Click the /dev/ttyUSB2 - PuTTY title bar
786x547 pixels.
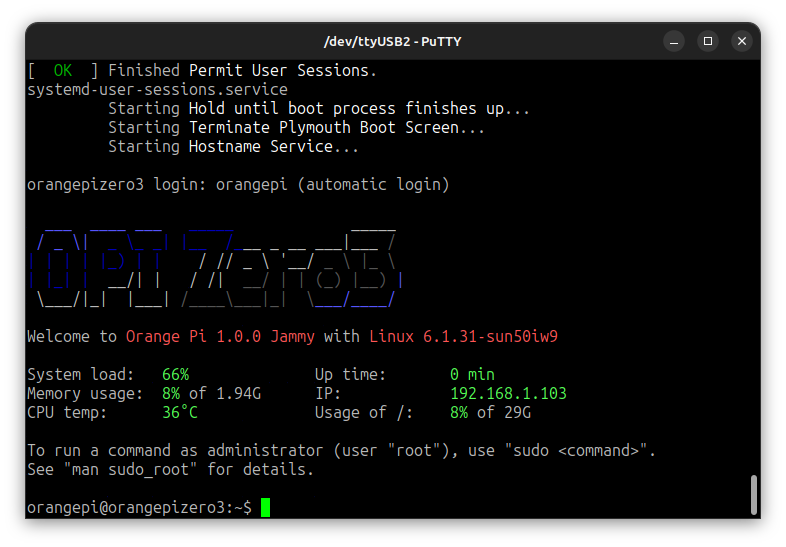click(392, 42)
